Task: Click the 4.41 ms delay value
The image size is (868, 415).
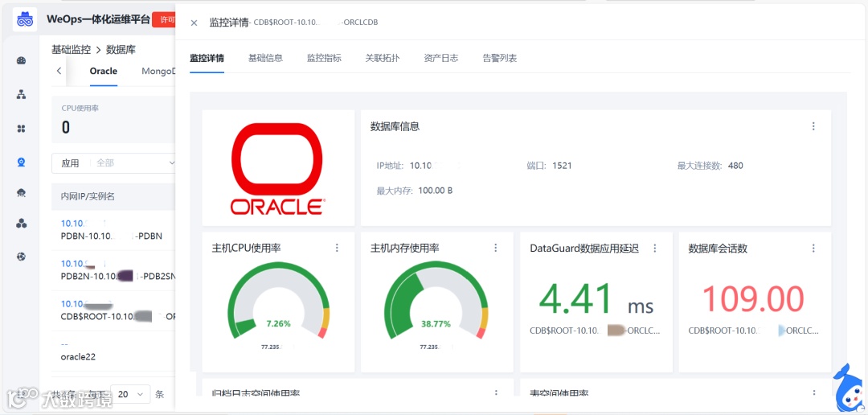Action: point(596,299)
